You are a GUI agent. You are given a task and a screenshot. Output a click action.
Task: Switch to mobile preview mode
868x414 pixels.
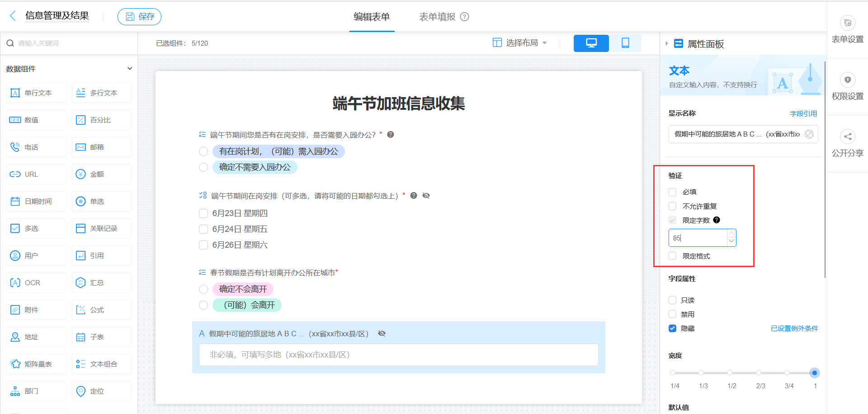pyautogui.click(x=625, y=43)
